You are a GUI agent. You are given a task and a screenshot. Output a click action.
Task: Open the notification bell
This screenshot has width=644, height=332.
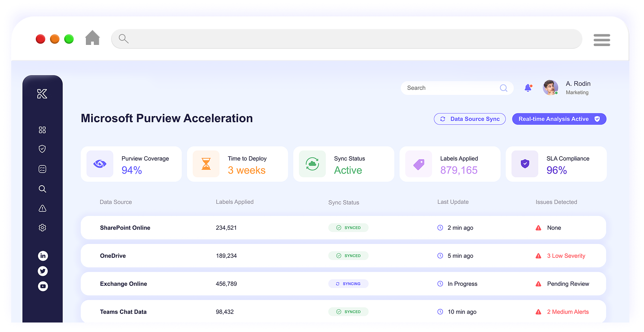pyautogui.click(x=527, y=88)
